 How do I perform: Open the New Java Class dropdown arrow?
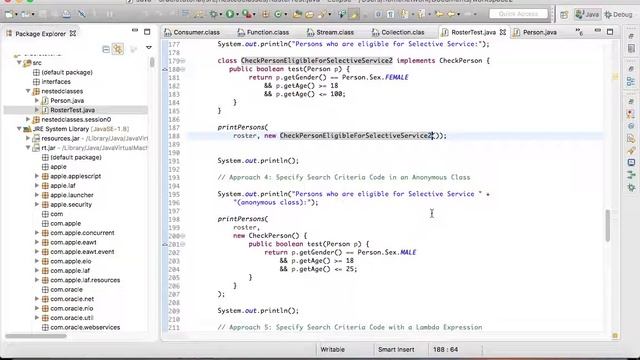pyautogui.click(x=285, y=15)
